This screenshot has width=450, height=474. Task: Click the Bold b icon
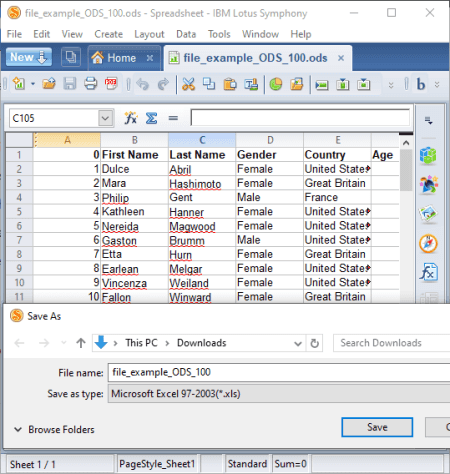(421, 84)
